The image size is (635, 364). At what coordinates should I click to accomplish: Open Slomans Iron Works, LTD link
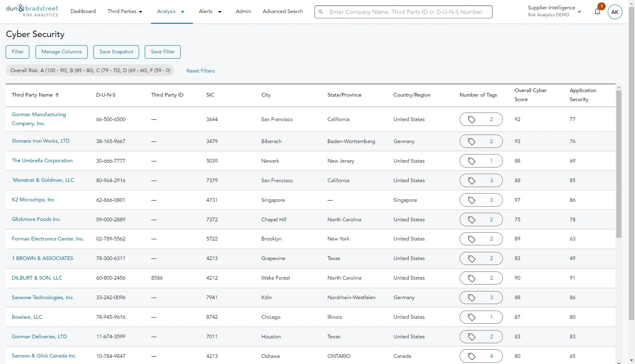click(x=41, y=141)
